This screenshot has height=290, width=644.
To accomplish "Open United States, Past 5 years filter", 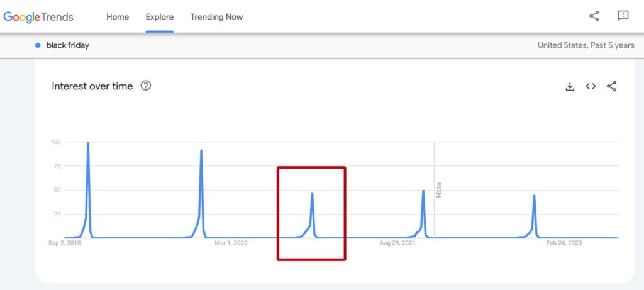I will (586, 45).
